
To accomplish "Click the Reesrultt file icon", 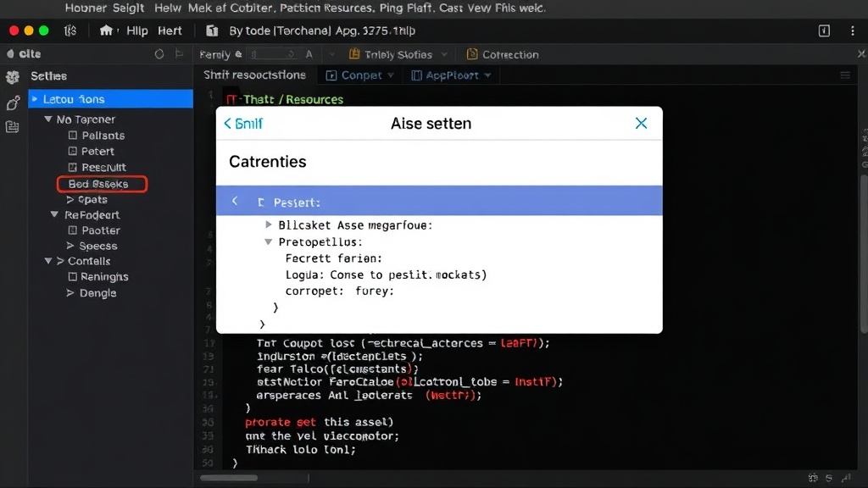I will (73, 167).
